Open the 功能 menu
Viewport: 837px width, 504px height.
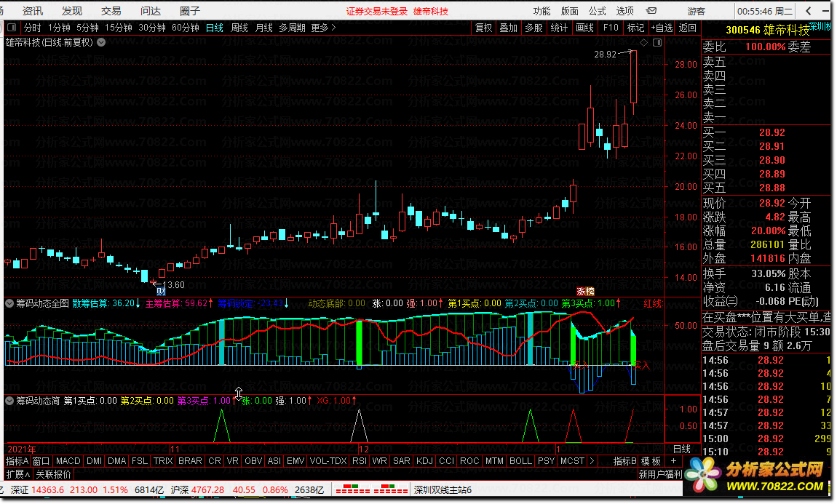click(x=542, y=11)
